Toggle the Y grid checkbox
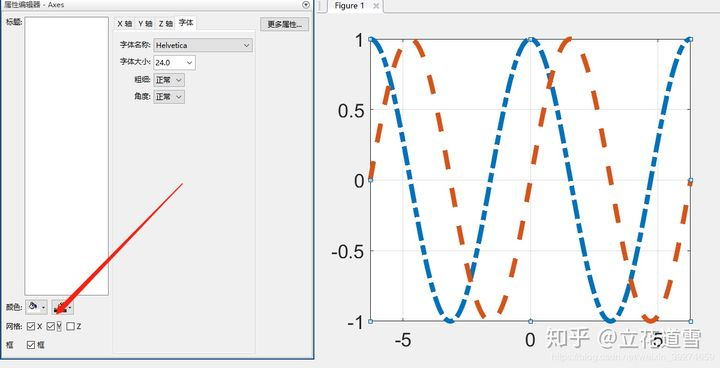The width and height of the screenshot is (720, 368). pos(51,327)
